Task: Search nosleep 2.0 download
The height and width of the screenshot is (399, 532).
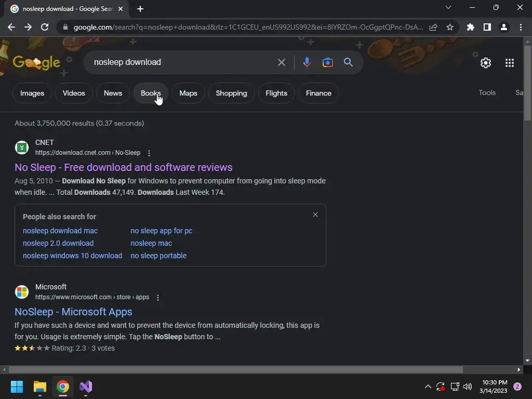Action: click(58, 243)
